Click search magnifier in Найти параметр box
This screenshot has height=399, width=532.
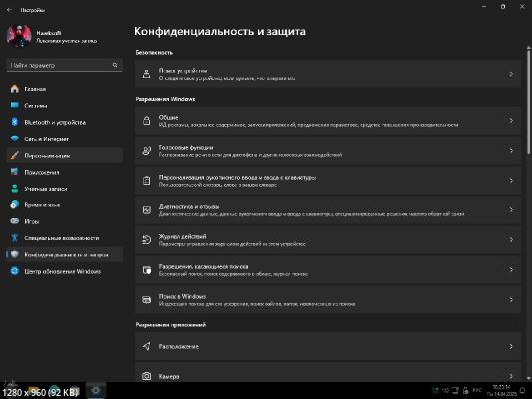coord(115,65)
